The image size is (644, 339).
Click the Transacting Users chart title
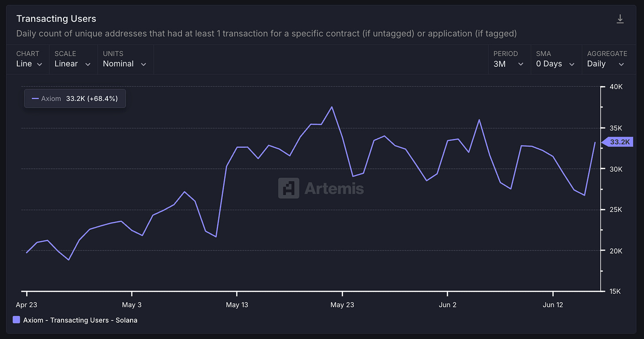pos(56,19)
